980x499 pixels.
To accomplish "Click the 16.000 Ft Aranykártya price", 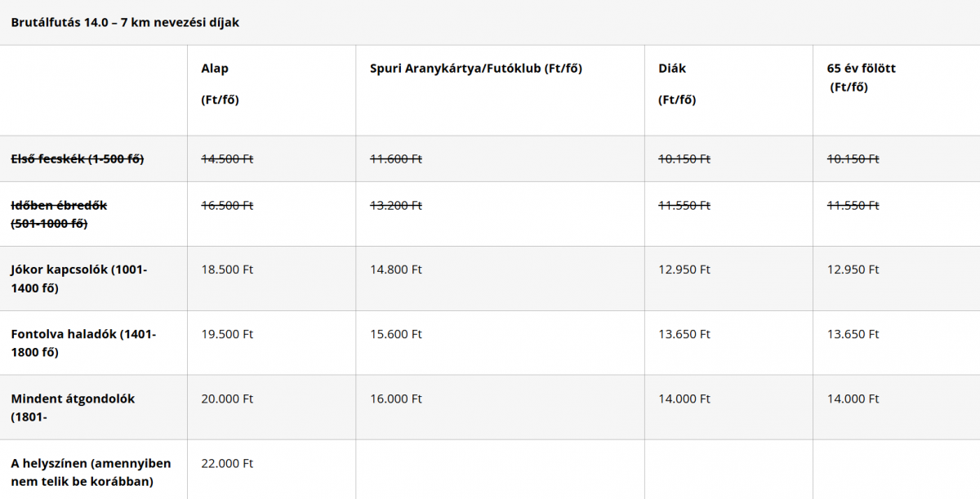I will 395,399.
